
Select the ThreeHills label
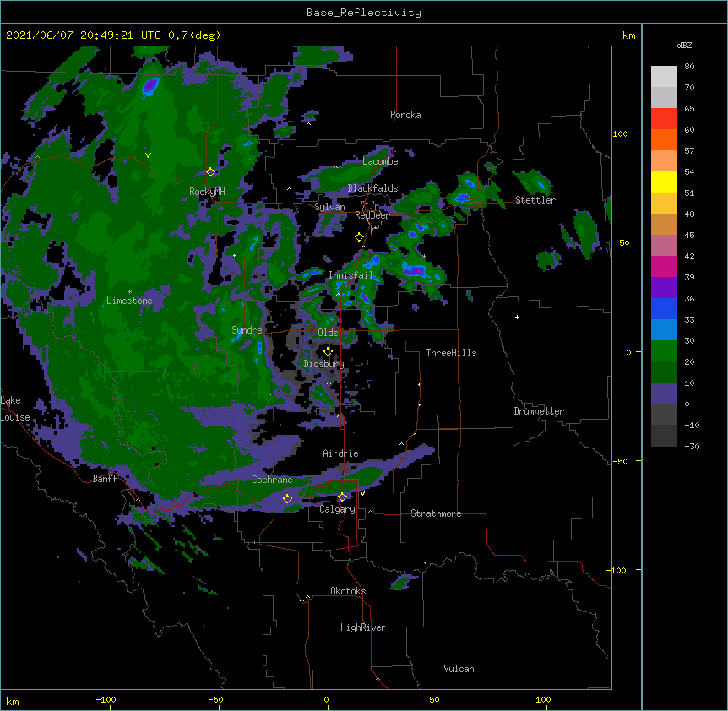point(451,353)
